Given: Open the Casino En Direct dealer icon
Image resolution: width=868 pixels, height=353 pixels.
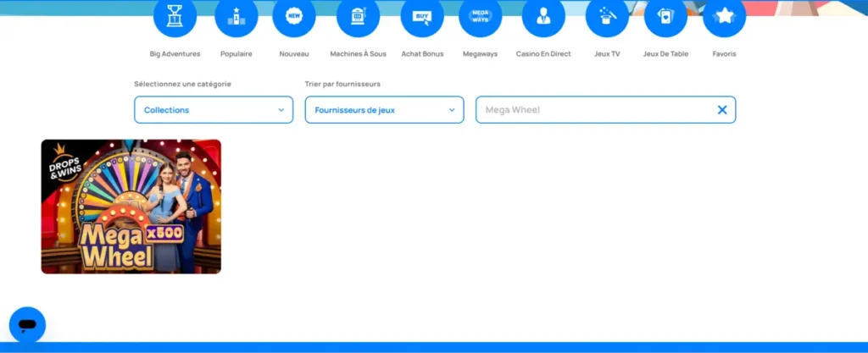Looking at the screenshot, I should click(x=543, y=16).
